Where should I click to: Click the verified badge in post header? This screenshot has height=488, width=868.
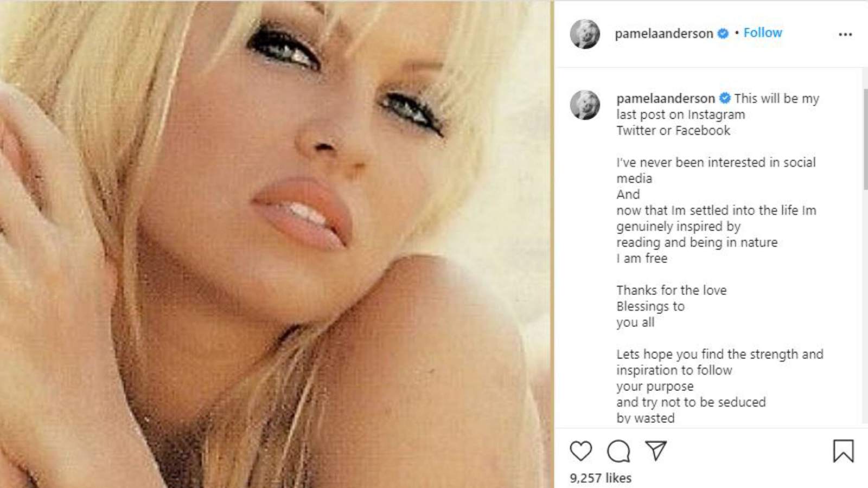[723, 33]
